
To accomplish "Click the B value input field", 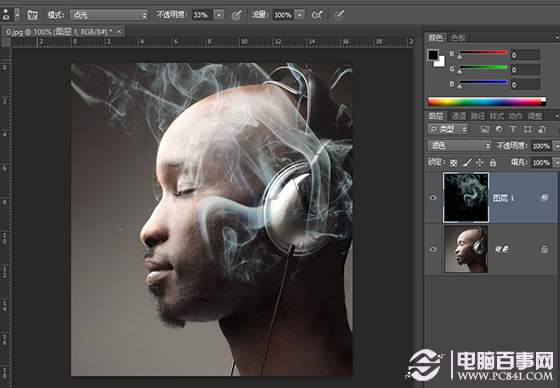I will tap(525, 85).
